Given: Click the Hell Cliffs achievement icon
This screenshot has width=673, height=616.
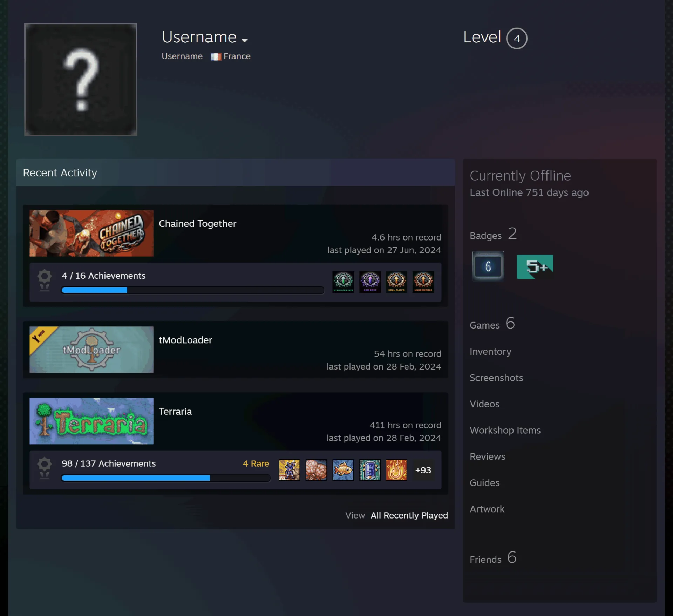Looking at the screenshot, I should click(x=396, y=282).
